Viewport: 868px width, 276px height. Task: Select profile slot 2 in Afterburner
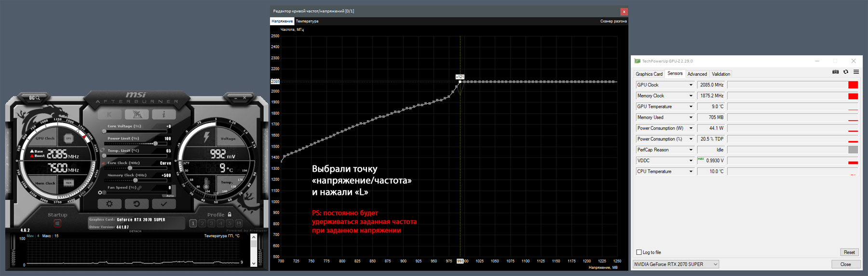tap(202, 223)
